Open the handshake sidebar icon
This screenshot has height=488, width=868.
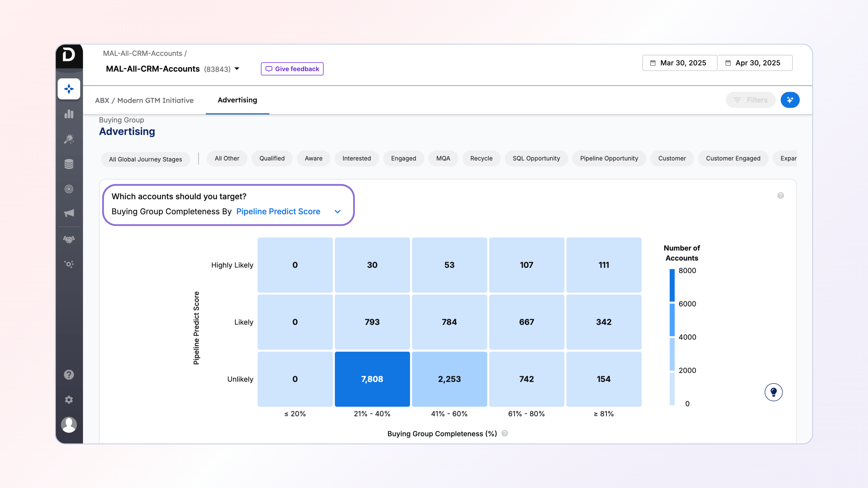click(69, 239)
